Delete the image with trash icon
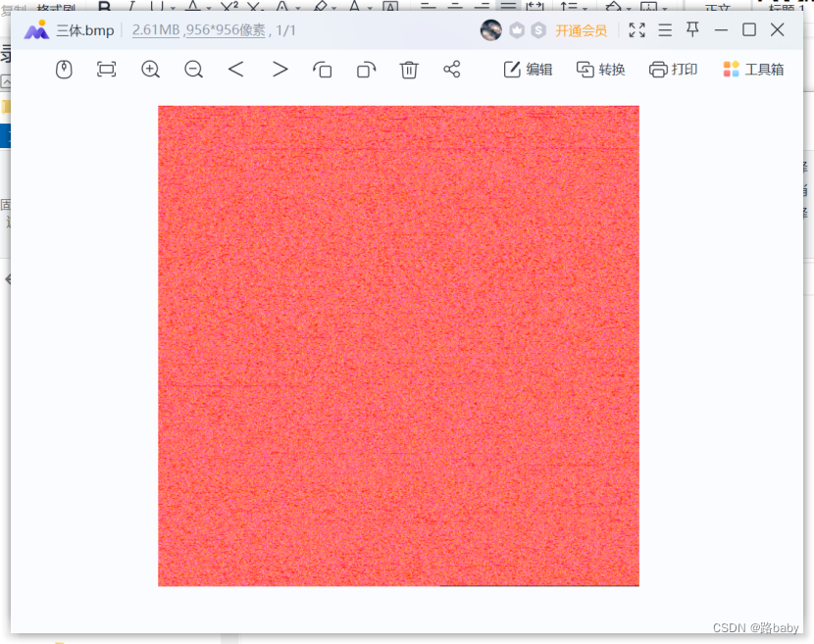The width and height of the screenshot is (814, 644). tap(409, 69)
